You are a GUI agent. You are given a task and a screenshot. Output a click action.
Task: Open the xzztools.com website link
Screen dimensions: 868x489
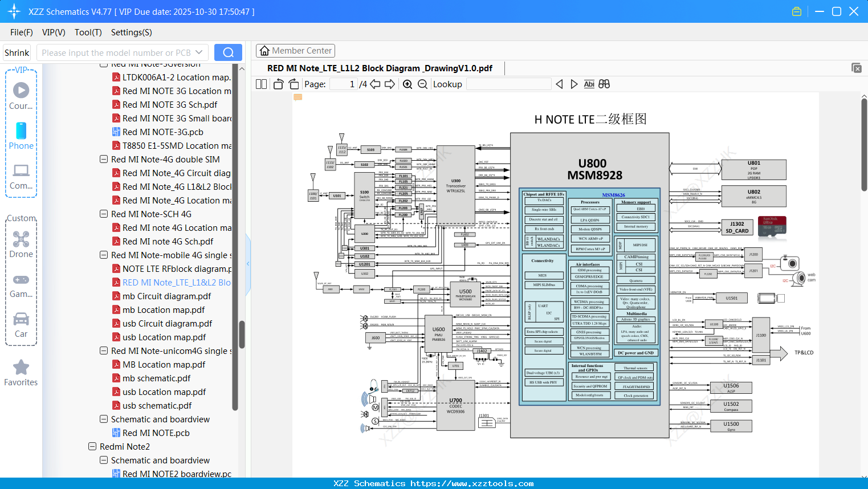pos(472,483)
